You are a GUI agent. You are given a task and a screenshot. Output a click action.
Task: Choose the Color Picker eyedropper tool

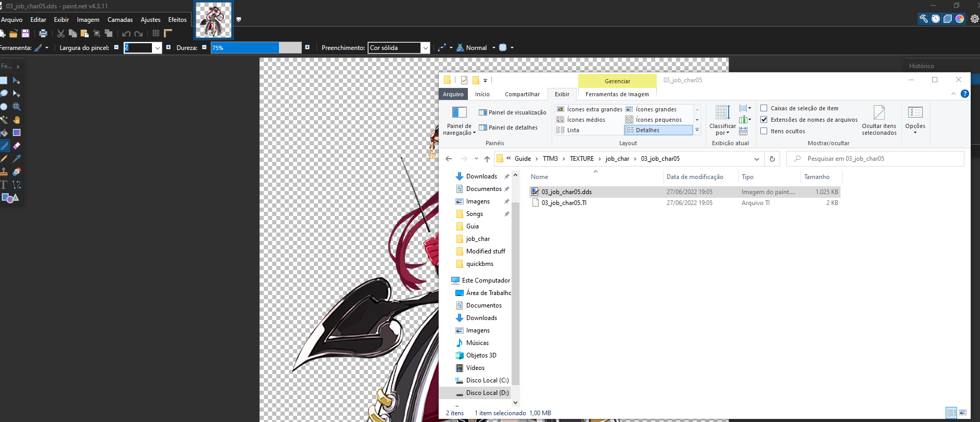pos(17,159)
